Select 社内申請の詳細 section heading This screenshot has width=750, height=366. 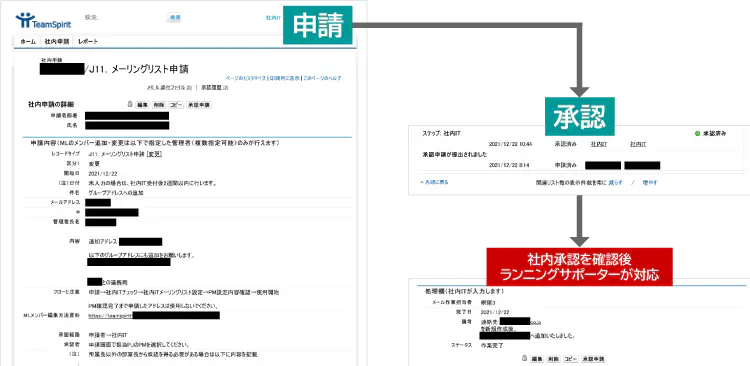coord(51,104)
